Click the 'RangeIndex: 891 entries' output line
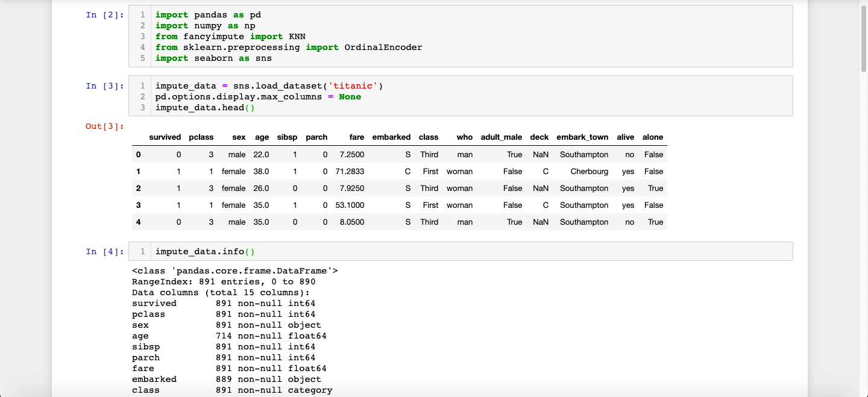 pos(224,281)
